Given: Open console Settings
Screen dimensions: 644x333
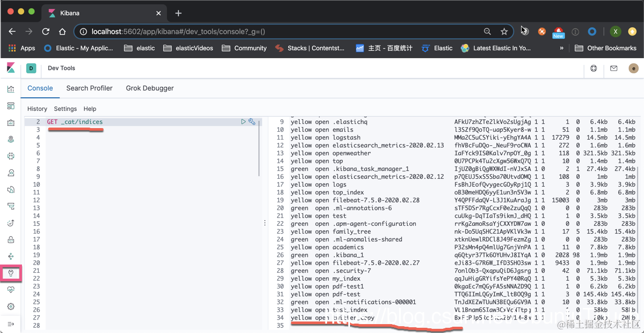Looking at the screenshot, I should click(65, 109).
